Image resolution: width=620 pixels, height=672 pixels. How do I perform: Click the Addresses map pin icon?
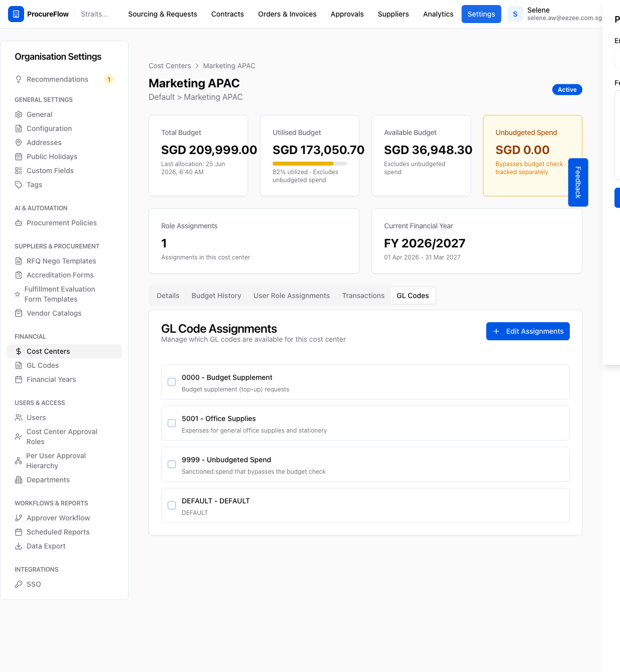19,143
